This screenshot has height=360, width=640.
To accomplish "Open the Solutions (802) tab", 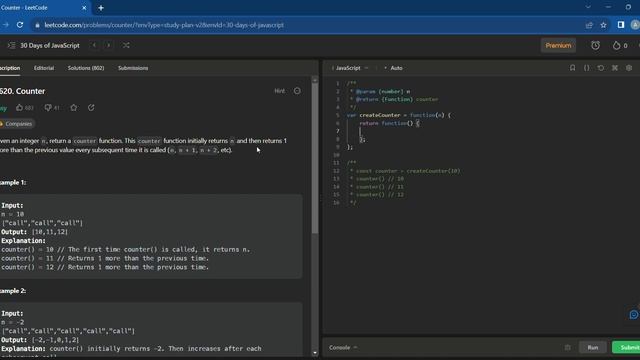I will [86, 68].
